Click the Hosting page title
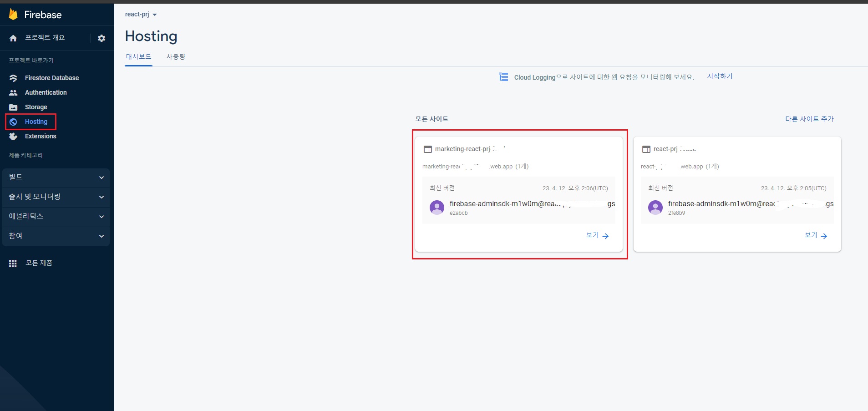Screen dimensions: 868x411 (x=151, y=36)
